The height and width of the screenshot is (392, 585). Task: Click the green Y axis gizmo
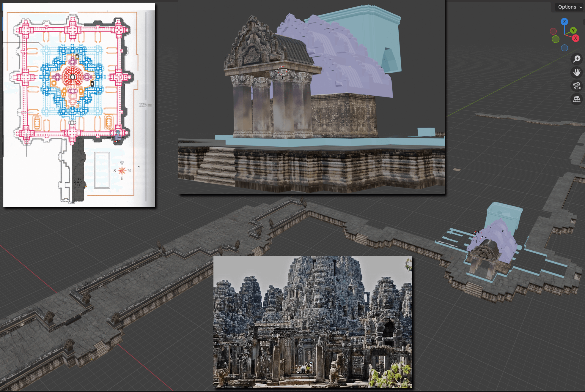[x=573, y=30]
